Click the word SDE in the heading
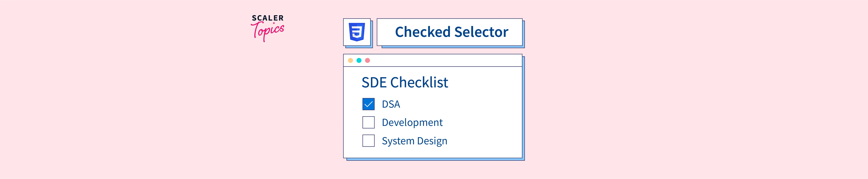Viewport: 868px width, 179px height. [x=374, y=82]
